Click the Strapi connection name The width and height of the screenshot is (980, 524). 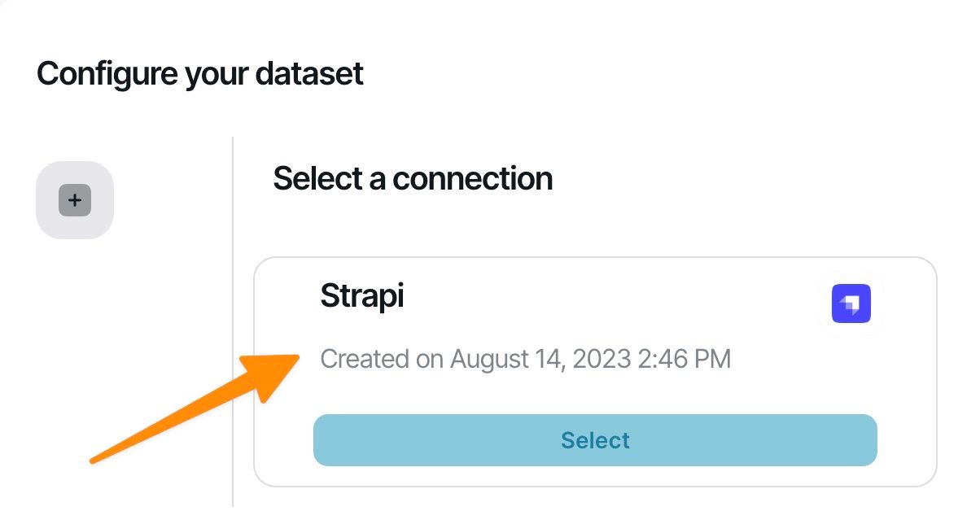tap(362, 296)
